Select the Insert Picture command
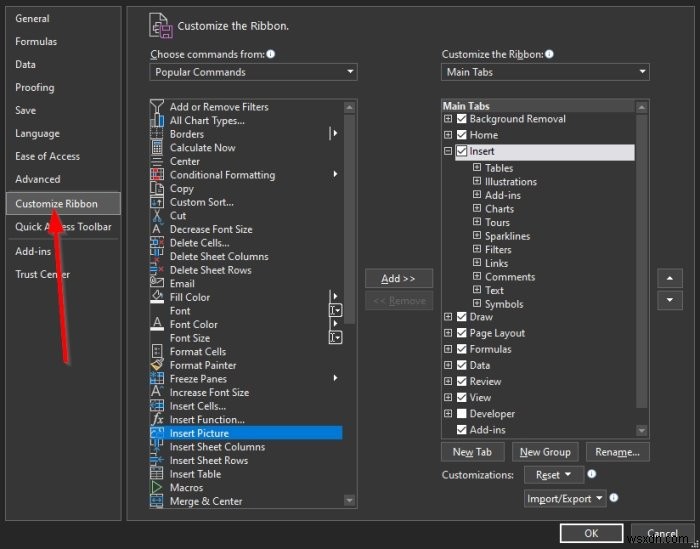This screenshot has width=700, height=549. [x=246, y=433]
